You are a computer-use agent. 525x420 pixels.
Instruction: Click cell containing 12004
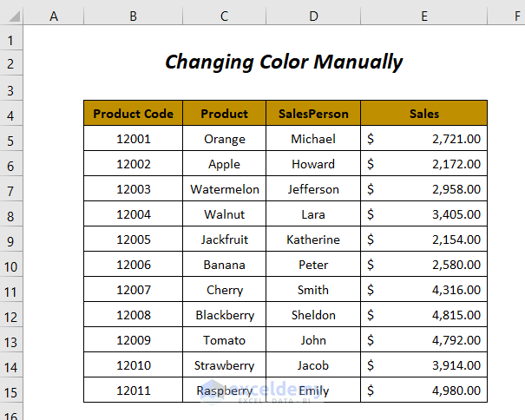(x=134, y=213)
